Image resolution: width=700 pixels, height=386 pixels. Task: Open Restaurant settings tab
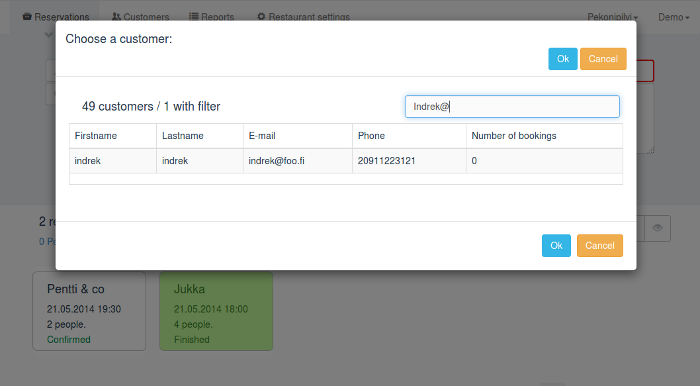click(x=304, y=17)
